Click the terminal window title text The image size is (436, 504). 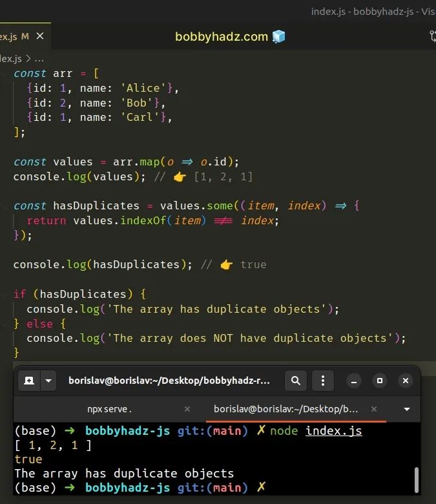tap(169, 381)
